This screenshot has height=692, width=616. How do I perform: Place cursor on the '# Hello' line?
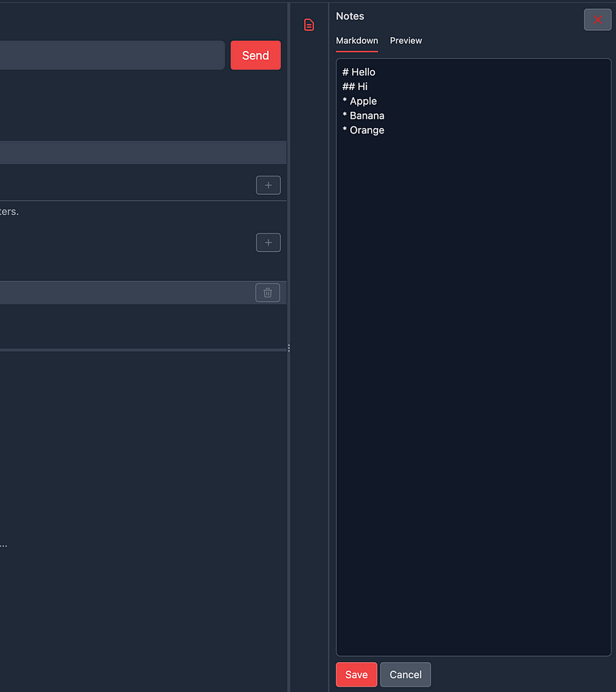pos(360,72)
